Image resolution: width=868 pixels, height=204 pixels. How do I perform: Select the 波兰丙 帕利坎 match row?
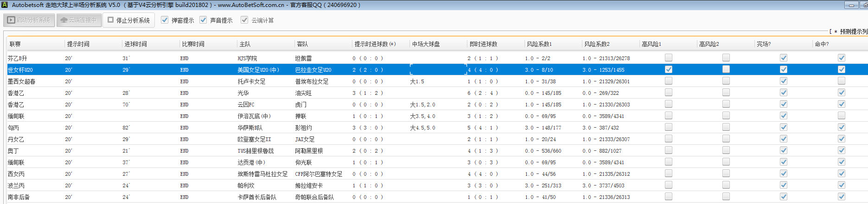pos(246,185)
